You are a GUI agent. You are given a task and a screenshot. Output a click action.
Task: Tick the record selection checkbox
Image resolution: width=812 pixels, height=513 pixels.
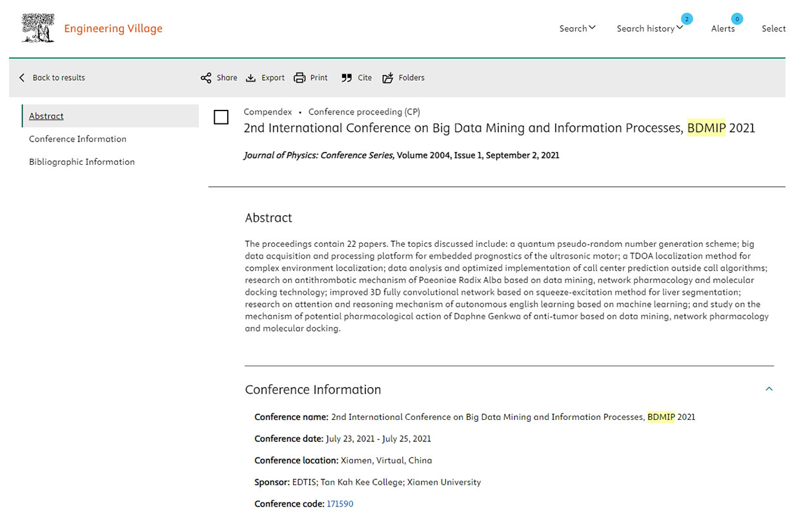point(221,117)
